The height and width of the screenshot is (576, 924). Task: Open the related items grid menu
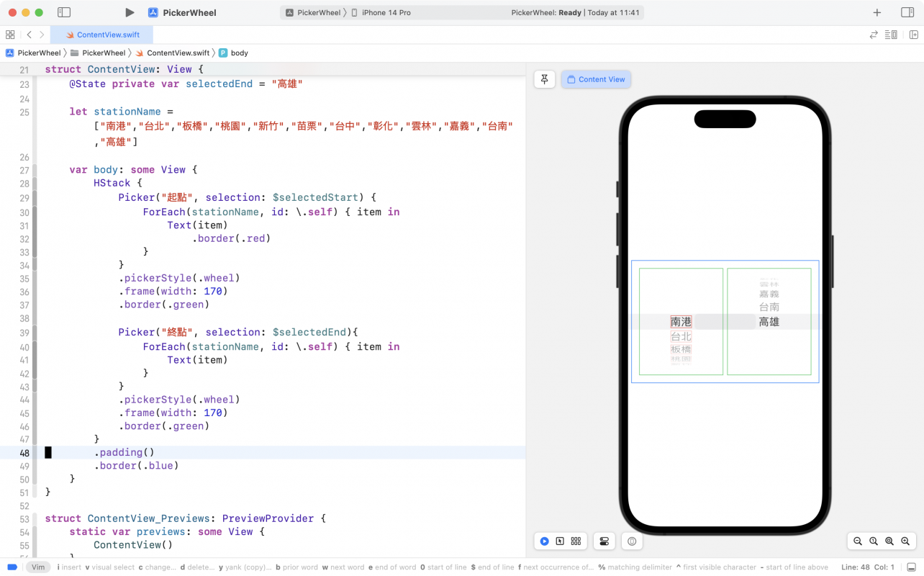(x=10, y=35)
